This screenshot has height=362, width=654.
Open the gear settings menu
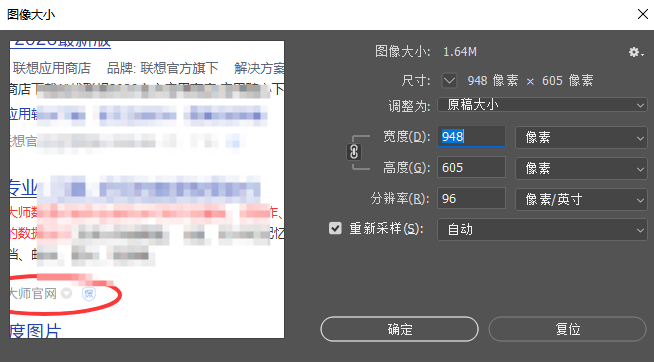636,52
